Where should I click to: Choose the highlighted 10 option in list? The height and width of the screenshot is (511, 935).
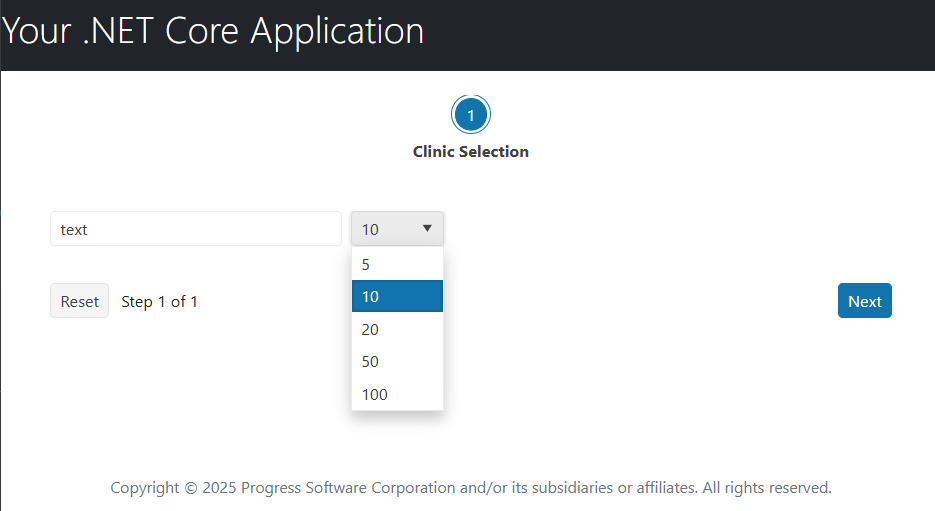397,297
